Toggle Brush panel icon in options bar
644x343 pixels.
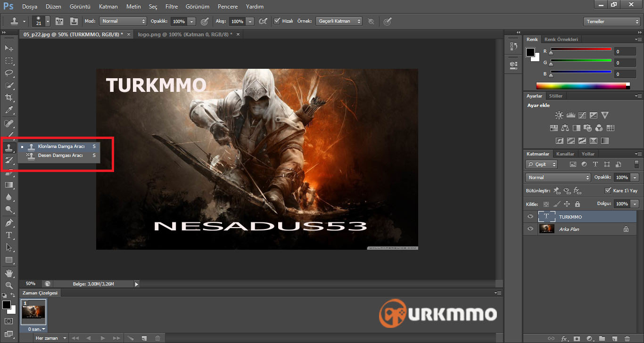pos(60,21)
